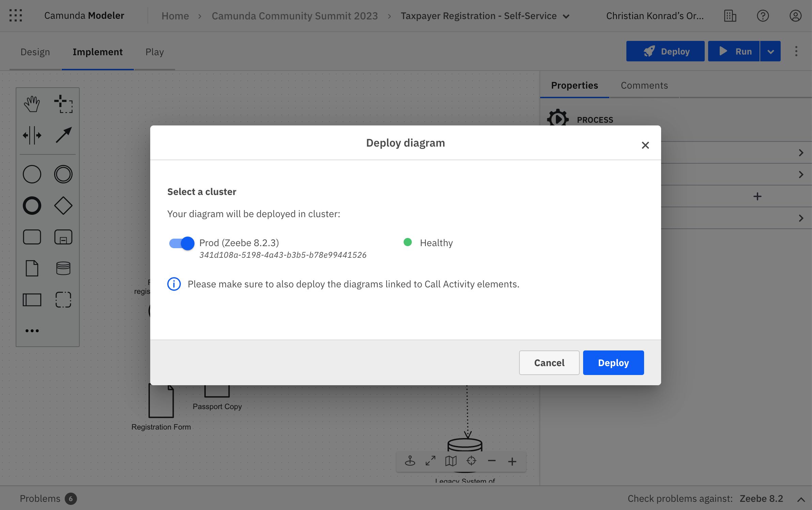This screenshot has height=510, width=812.
Task: Select the Space tool
Action: point(32,135)
